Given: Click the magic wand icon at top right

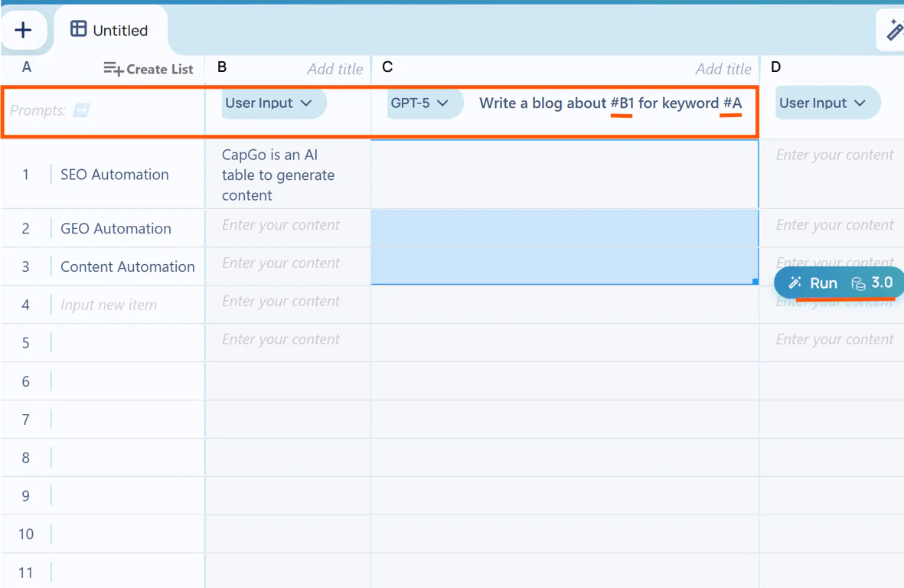Looking at the screenshot, I should (x=894, y=30).
